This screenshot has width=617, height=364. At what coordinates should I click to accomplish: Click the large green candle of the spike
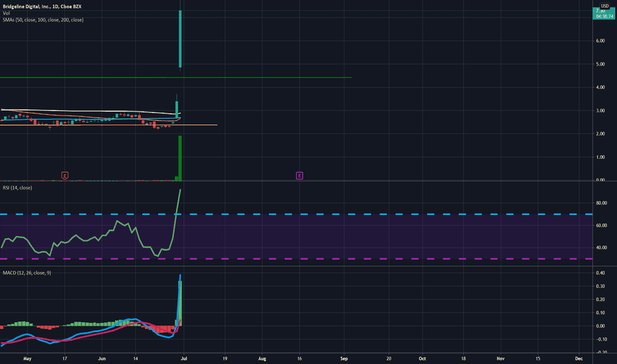tap(180, 38)
